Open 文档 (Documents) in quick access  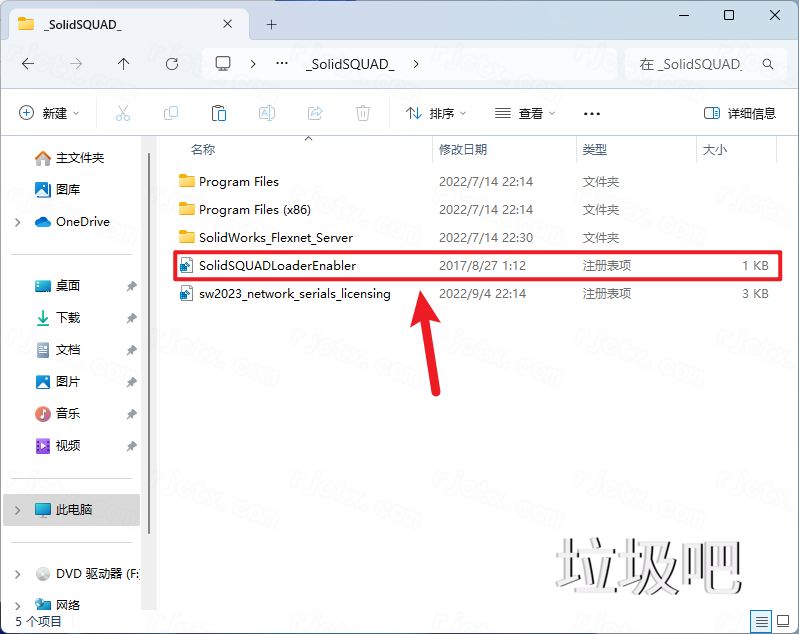[58, 350]
